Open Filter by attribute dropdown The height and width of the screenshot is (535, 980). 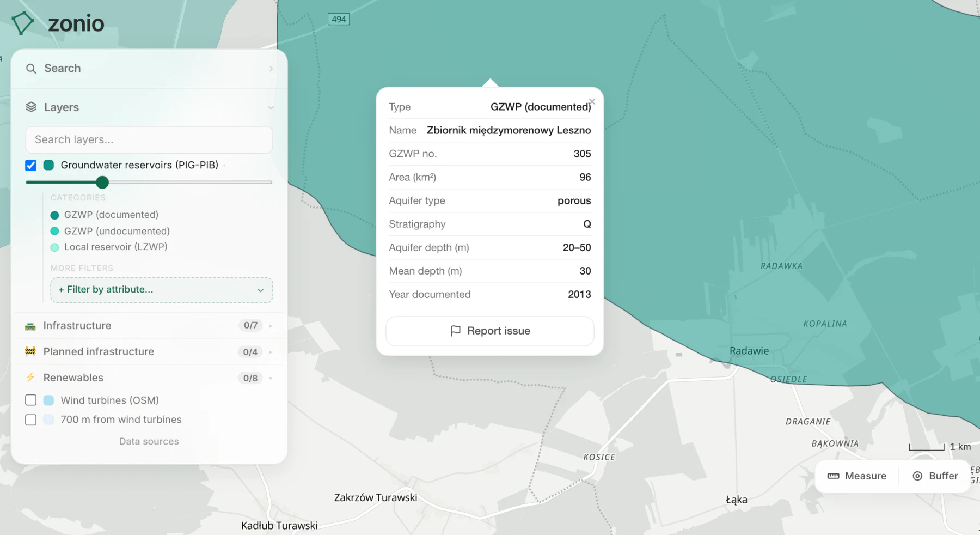click(x=162, y=290)
